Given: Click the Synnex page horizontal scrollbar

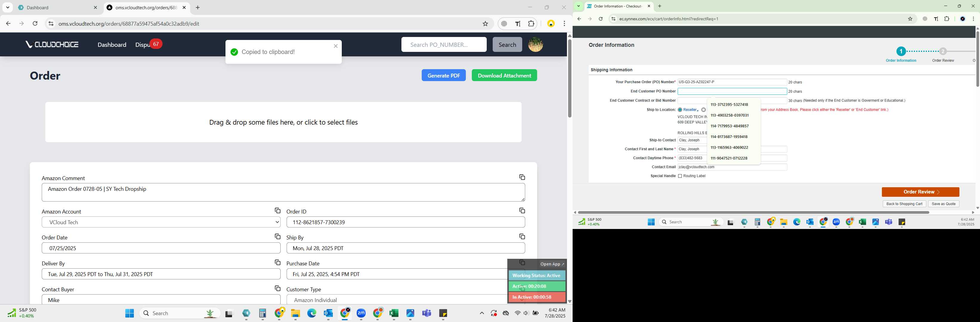Looking at the screenshot, I should click(x=753, y=213).
